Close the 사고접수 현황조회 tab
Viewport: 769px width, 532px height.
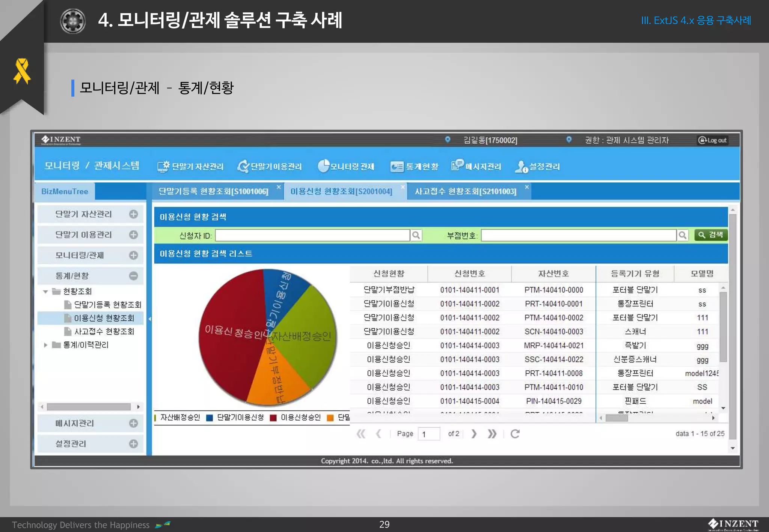527,187
